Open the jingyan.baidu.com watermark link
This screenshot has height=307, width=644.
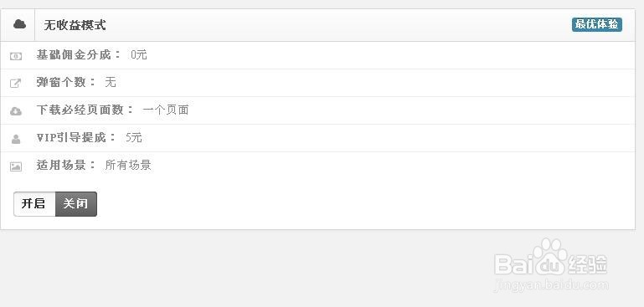[x=552, y=285]
